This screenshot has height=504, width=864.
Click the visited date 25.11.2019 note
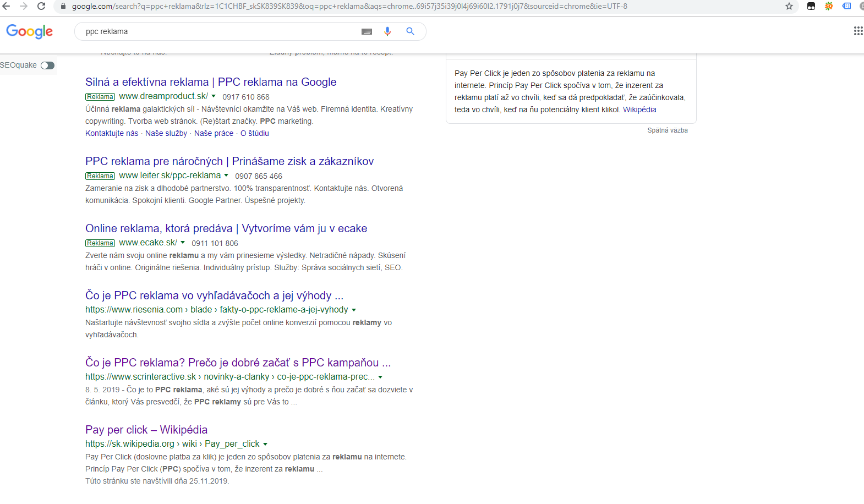coord(157,481)
